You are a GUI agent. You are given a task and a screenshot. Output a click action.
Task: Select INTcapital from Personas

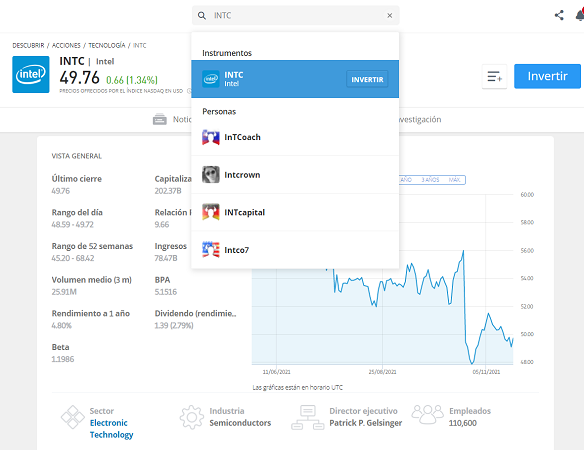(x=295, y=212)
